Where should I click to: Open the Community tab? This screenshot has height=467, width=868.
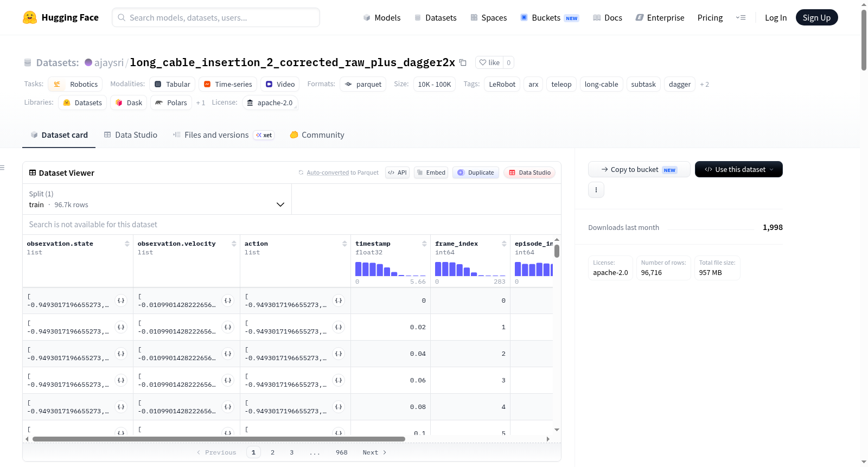click(x=317, y=135)
